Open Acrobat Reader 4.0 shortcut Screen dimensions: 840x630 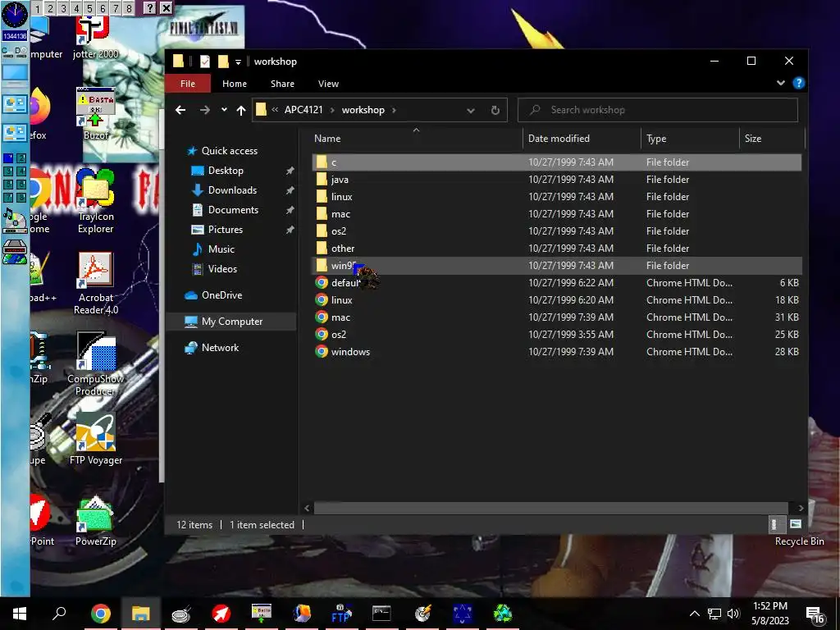(x=95, y=283)
